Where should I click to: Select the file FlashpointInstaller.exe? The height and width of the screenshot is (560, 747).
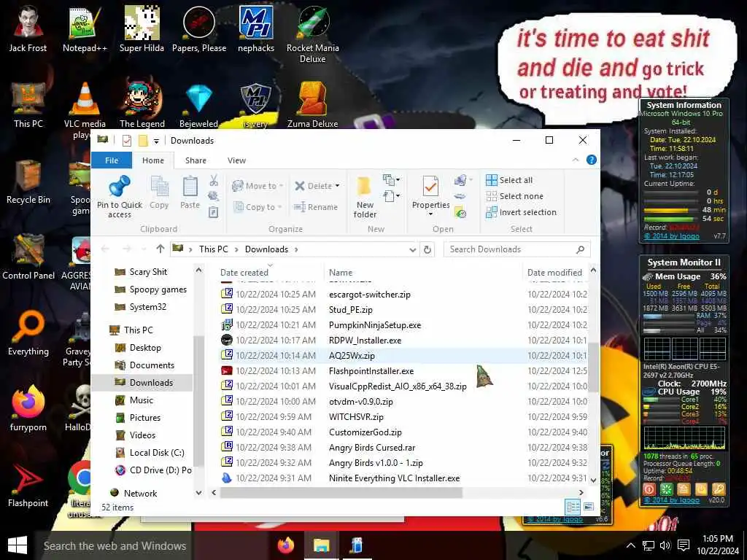click(x=371, y=371)
